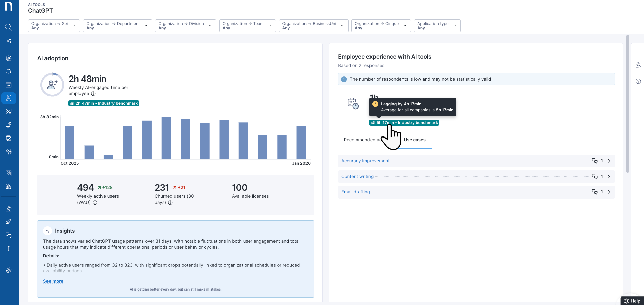The height and width of the screenshot is (305, 644).
Task: Switch to Recommended actions tab
Action: tap(360, 140)
